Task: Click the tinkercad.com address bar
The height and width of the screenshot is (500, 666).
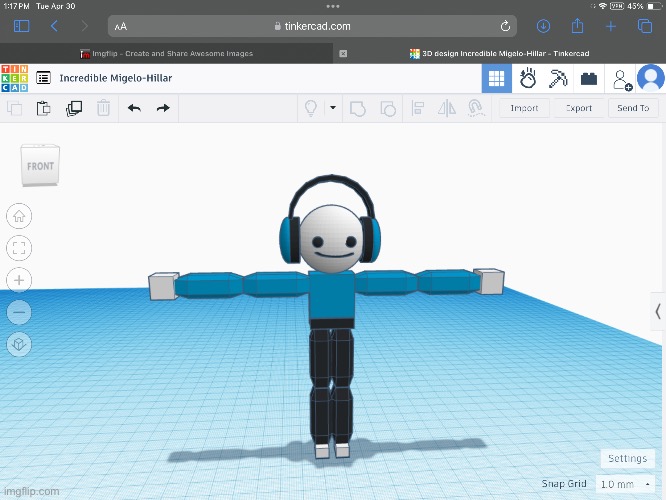Action: (x=312, y=26)
